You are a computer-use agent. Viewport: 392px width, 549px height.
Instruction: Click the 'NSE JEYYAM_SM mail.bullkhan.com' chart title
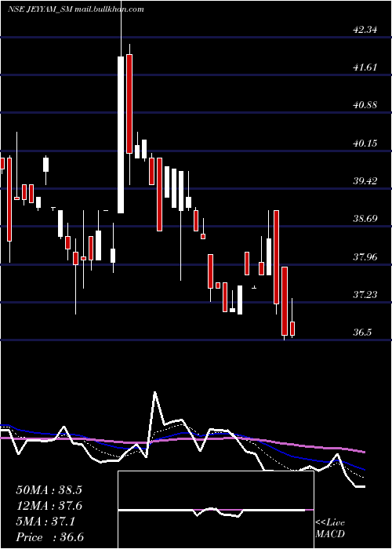(75, 9)
